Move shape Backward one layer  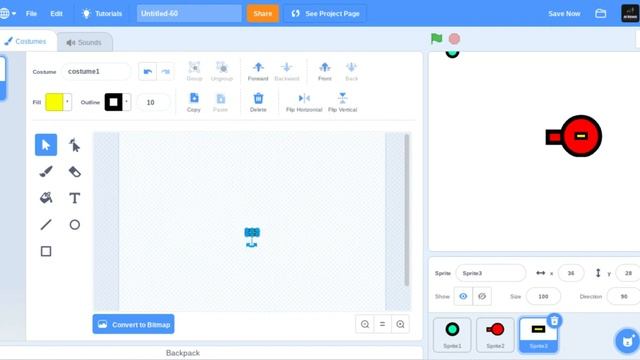(x=287, y=71)
